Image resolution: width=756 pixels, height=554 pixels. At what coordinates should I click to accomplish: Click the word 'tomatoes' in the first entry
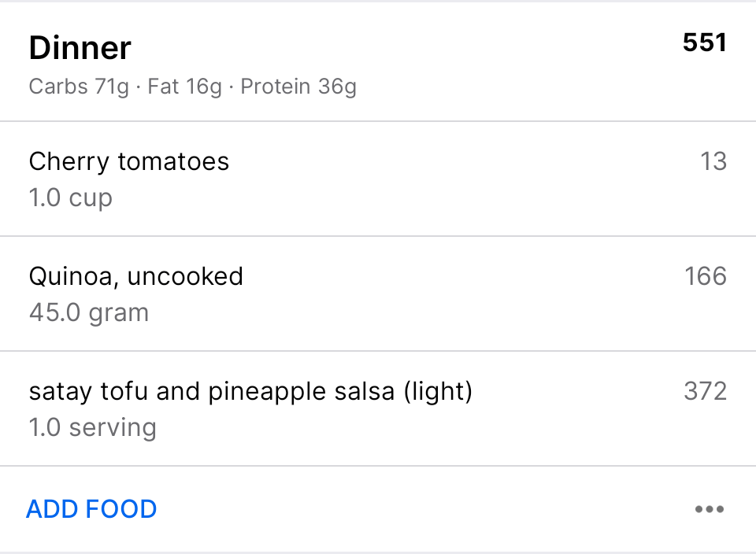click(x=173, y=162)
